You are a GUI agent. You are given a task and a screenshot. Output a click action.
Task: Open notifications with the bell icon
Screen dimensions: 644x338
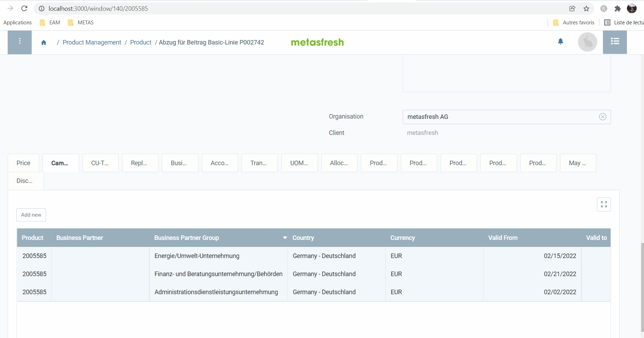[560, 41]
